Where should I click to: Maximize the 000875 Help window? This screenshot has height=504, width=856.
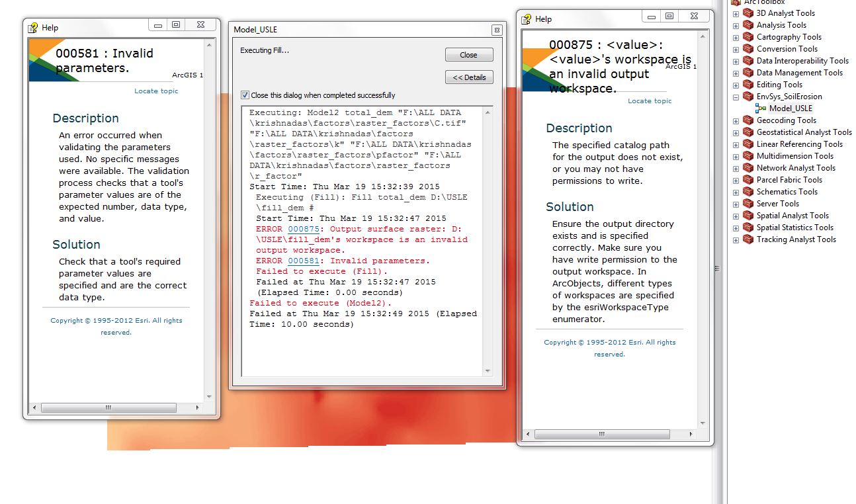point(669,16)
